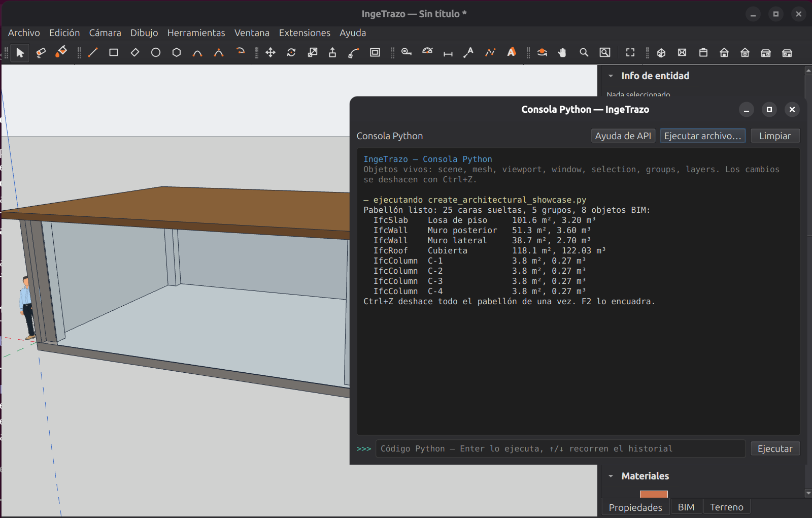Maximize the Consola Python window
The height and width of the screenshot is (518, 812).
(769, 110)
